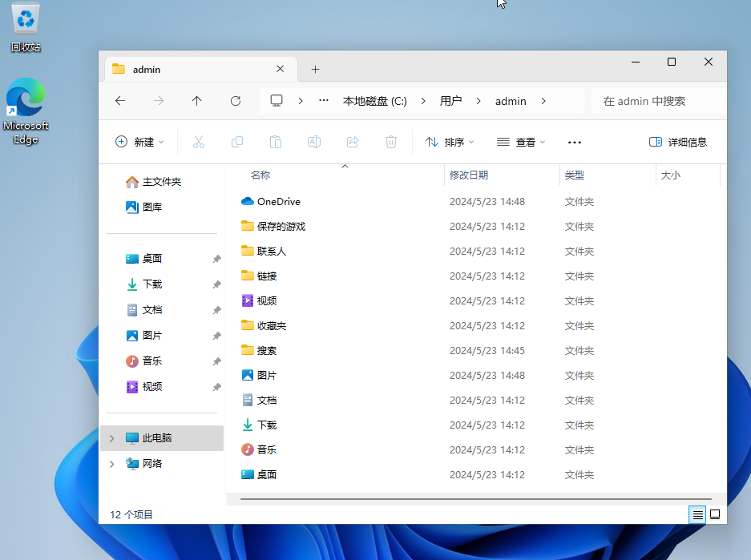
Task: Click the Refresh icon in the address bar
Action: 236,101
